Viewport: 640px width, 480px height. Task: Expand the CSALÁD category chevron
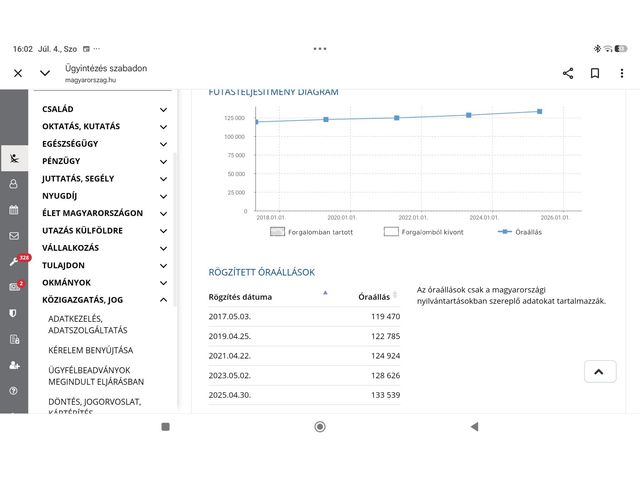click(x=163, y=109)
